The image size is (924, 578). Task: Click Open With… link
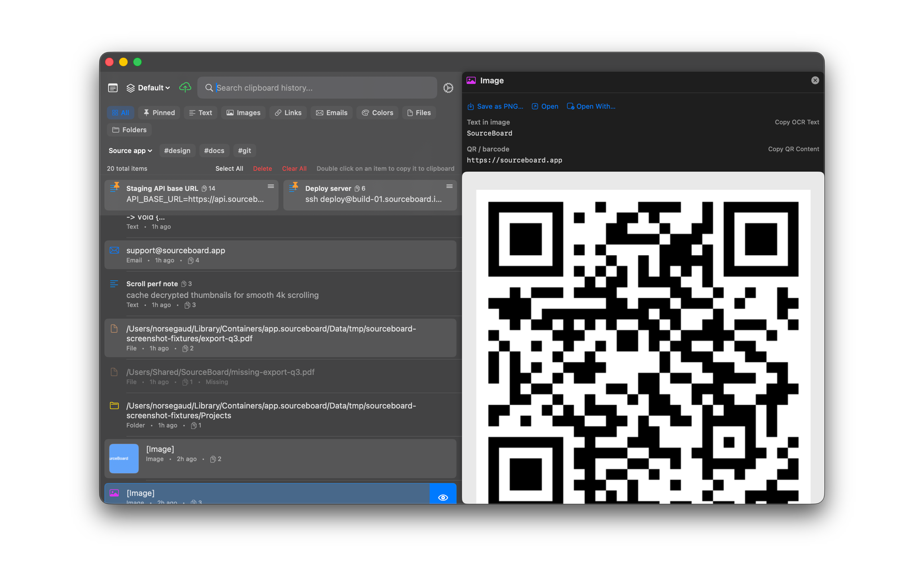(x=591, y=107)
